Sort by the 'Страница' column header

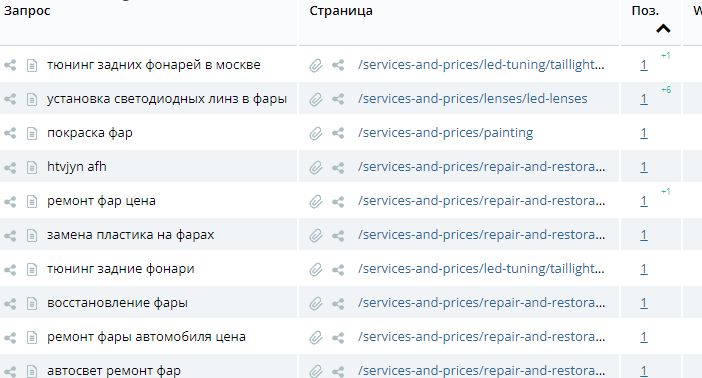341,11
